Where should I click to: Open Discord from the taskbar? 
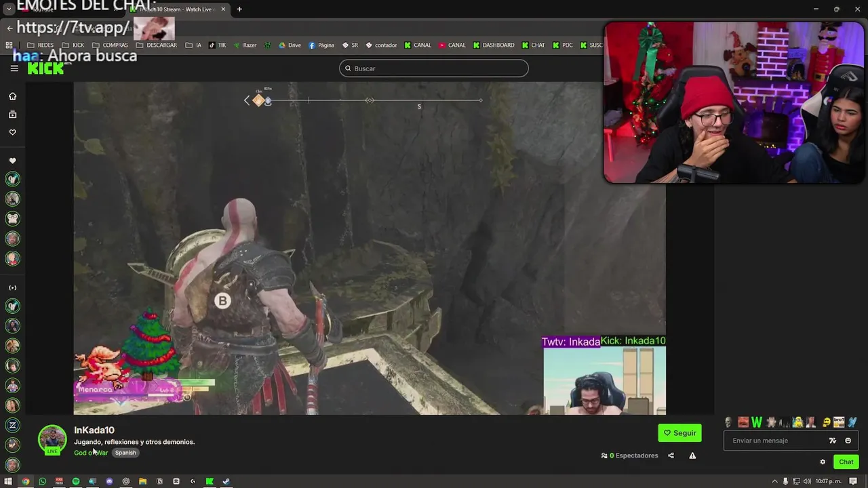click(109, 481)
